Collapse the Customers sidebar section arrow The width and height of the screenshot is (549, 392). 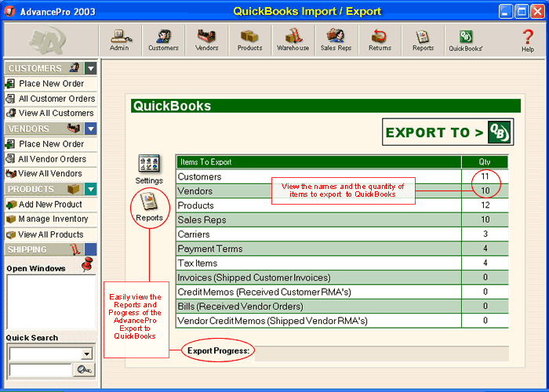pos(91,68)
